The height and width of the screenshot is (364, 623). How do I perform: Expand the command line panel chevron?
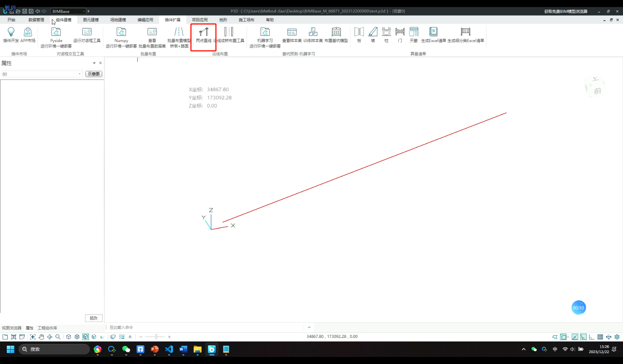[309, 327]
